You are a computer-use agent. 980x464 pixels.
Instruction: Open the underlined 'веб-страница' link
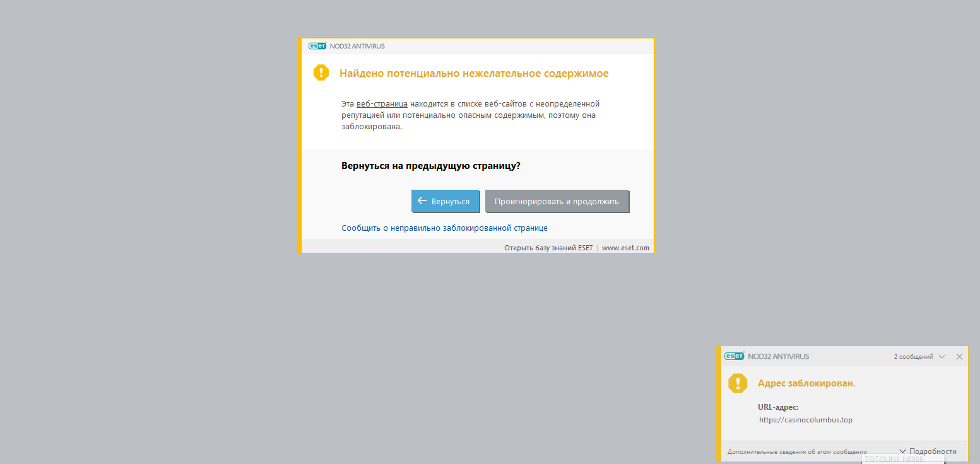pyautogui.click(x=382, y=103)
